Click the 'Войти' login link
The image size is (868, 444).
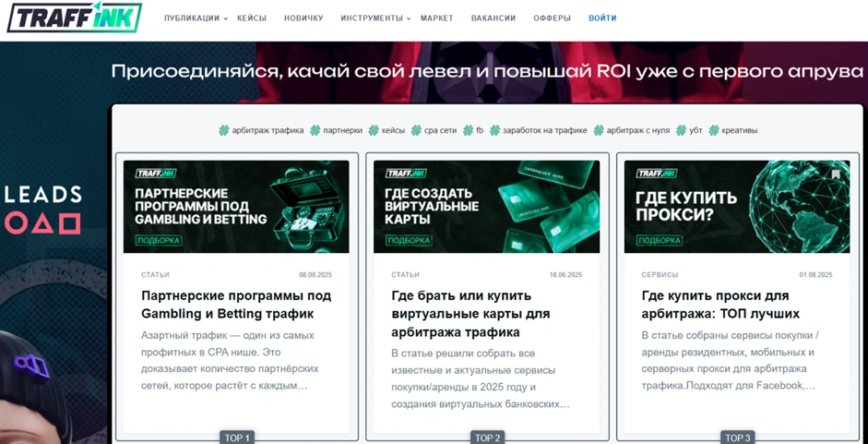coord(602,18)
